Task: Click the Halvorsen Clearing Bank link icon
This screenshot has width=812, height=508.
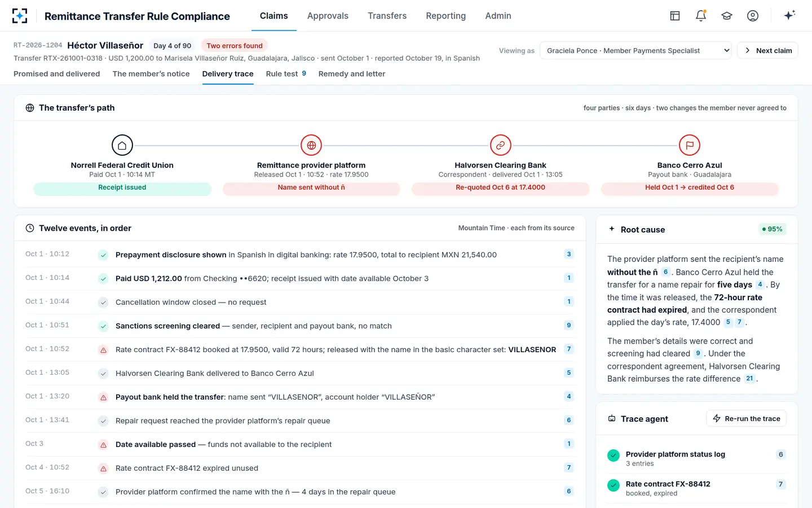Action: point(500,145)
